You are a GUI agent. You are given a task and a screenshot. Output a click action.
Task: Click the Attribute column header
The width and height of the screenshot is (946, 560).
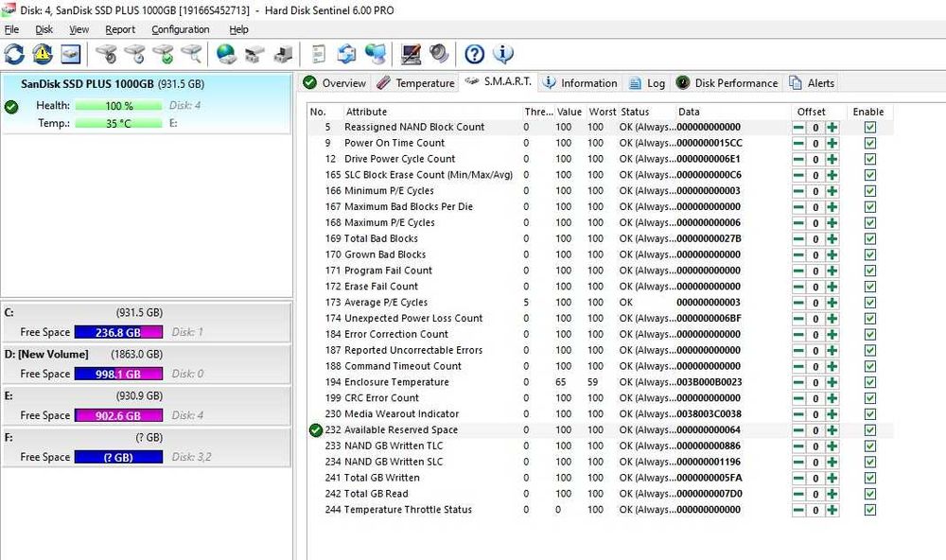pos(431,112)
